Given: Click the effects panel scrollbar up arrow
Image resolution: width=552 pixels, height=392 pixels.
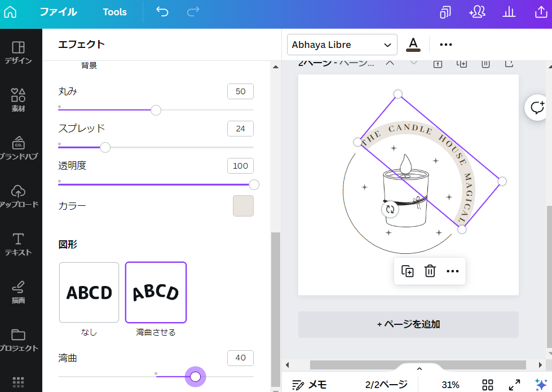Looking at the screenshot, I should (276, 67).
